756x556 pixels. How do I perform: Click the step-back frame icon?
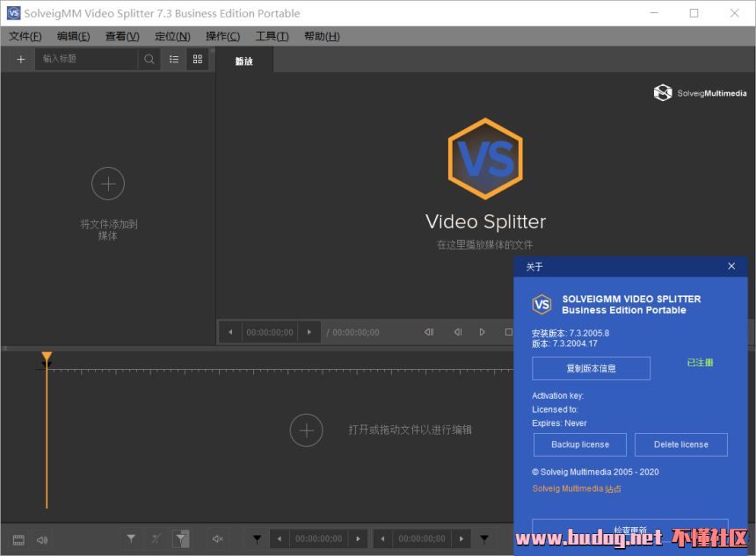457,332
